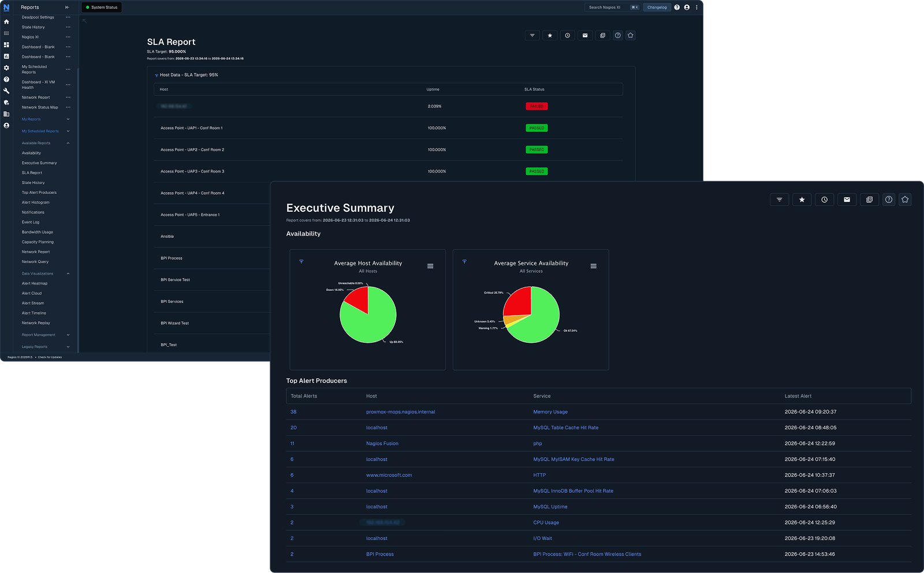Select Executive Summary in the sidebar
The width and height of the screenshot is (924, 573).
coord(39,163)
